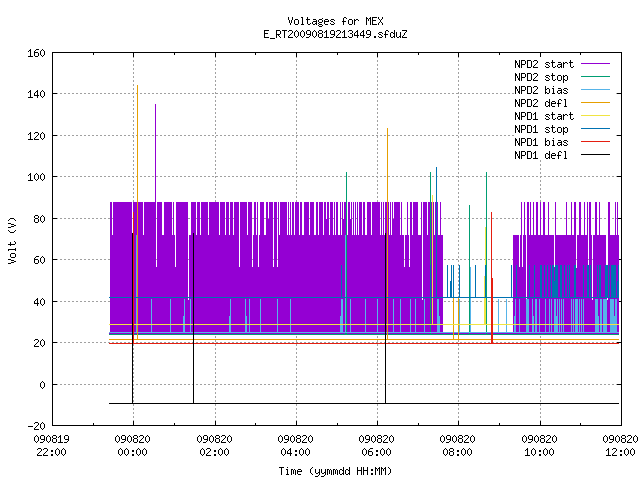The height and width of the screenshot is (480, 640).
Task: Click the NPD1 bias red legend line
Action: [595, 142]
